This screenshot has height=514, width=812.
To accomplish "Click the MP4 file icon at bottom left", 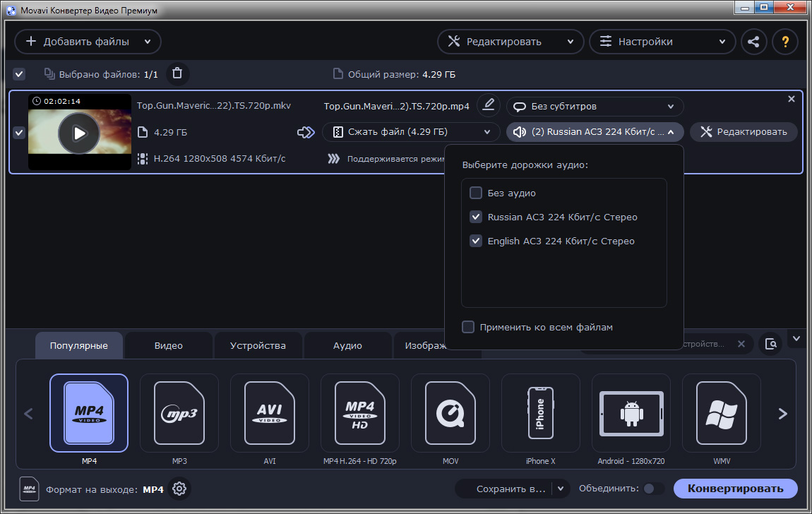I will click(30, 489).
